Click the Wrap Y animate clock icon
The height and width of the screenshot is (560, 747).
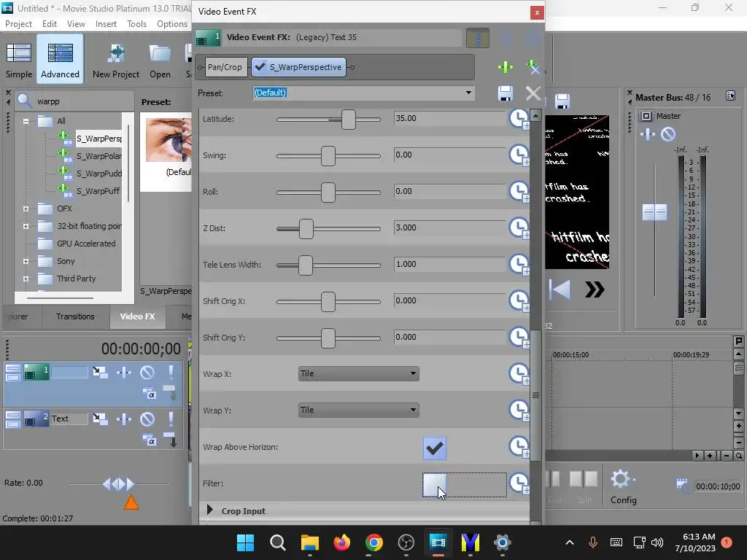[519, 411]
